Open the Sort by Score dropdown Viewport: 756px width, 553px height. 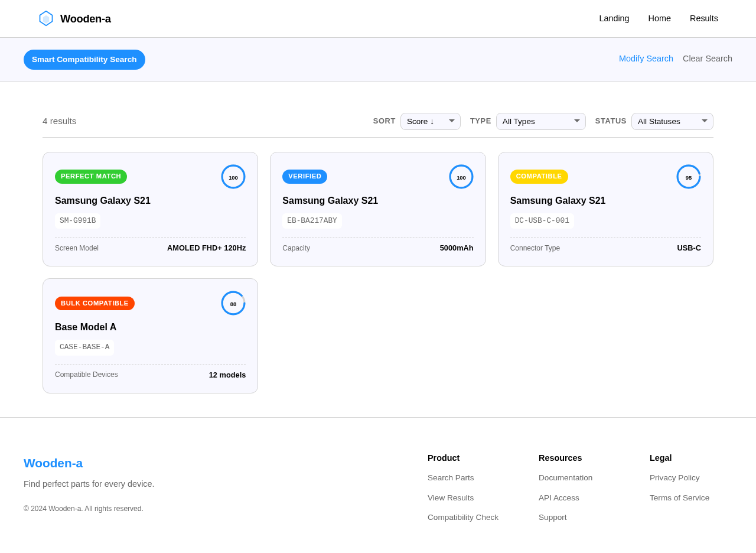point(431,121)
